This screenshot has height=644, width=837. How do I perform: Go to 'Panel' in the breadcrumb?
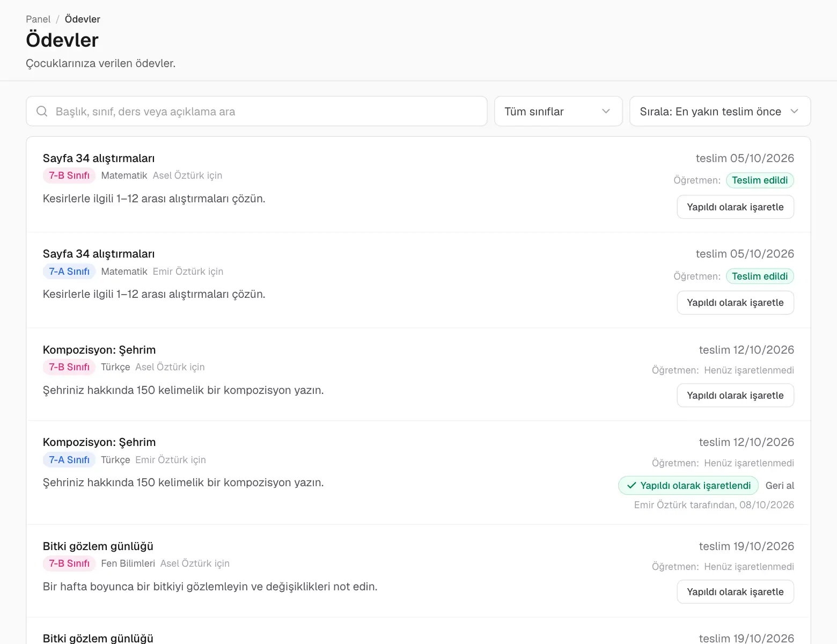(38, 19)
